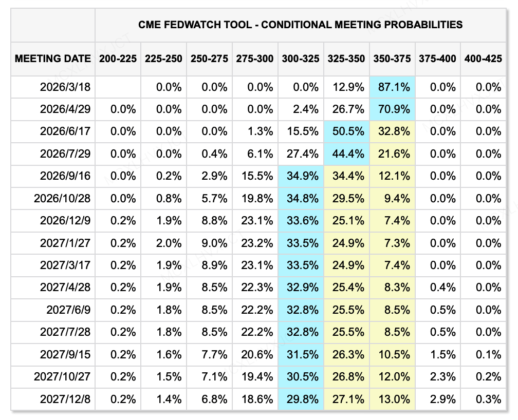Viewport: 518px width, 420px height.
Task: Click the 350-375 column header
Action: click(x=392, y=59)
